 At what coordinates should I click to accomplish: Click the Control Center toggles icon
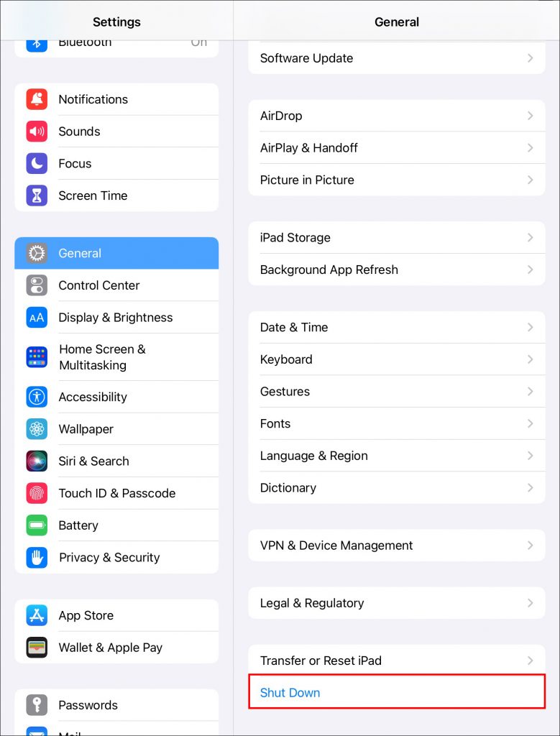[37, 285]
